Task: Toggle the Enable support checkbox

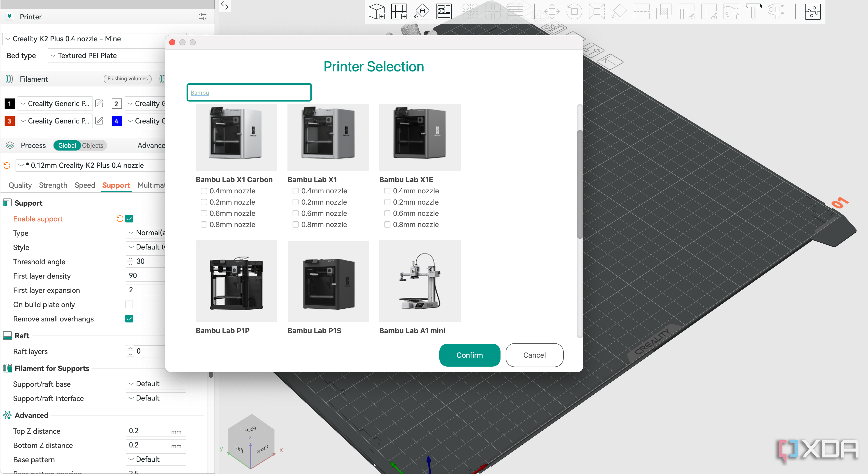Action: tap(129, 218)
